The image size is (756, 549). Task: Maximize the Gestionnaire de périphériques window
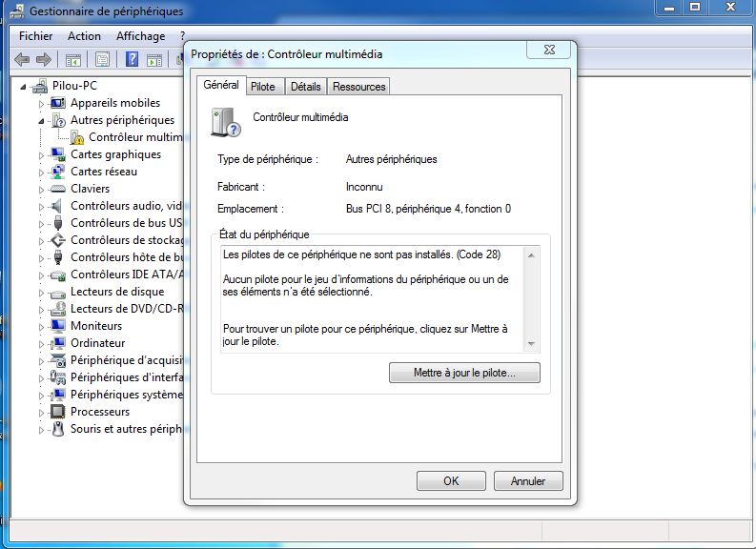(x=695, y=7)
